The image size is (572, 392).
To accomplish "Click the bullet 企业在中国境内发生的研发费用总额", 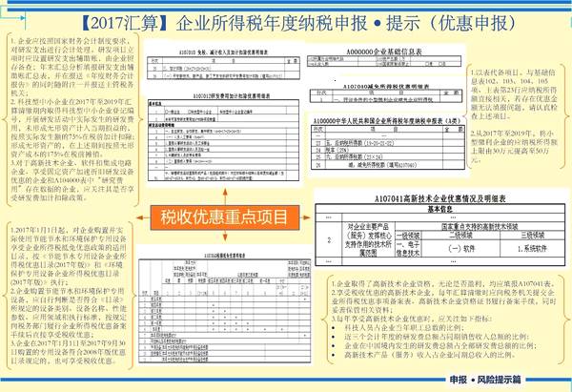I will tap(439, 345).
